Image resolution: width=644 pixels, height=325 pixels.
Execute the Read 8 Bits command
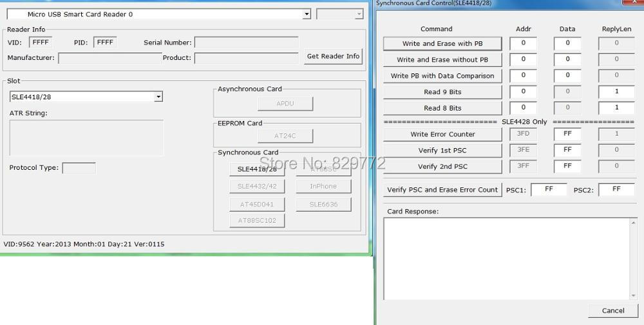point(442,108)
